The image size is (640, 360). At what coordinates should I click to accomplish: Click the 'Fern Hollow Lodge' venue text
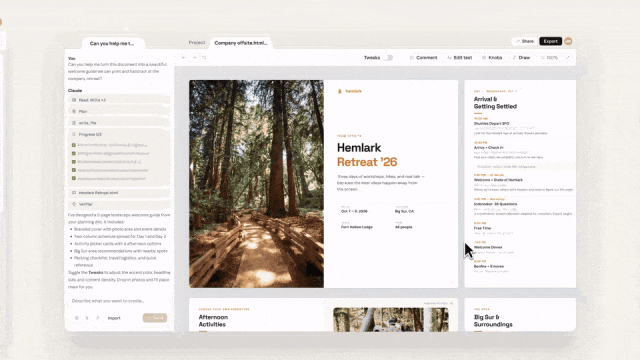pyautogui.click(x=357, y=227)
